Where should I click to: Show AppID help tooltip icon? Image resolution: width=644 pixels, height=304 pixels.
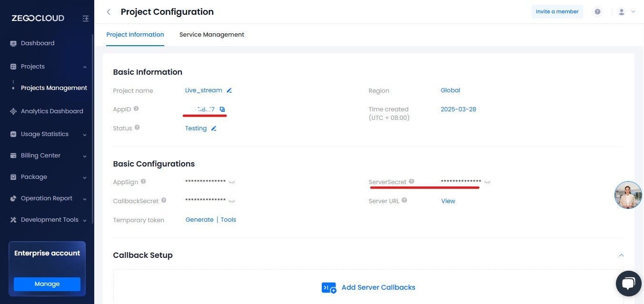click(136, 109)
